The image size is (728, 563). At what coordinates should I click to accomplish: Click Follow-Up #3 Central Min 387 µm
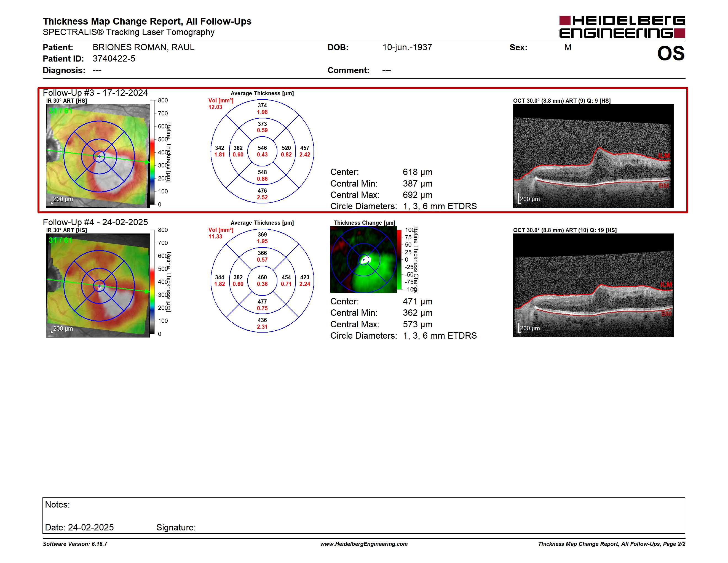point(417,184)
